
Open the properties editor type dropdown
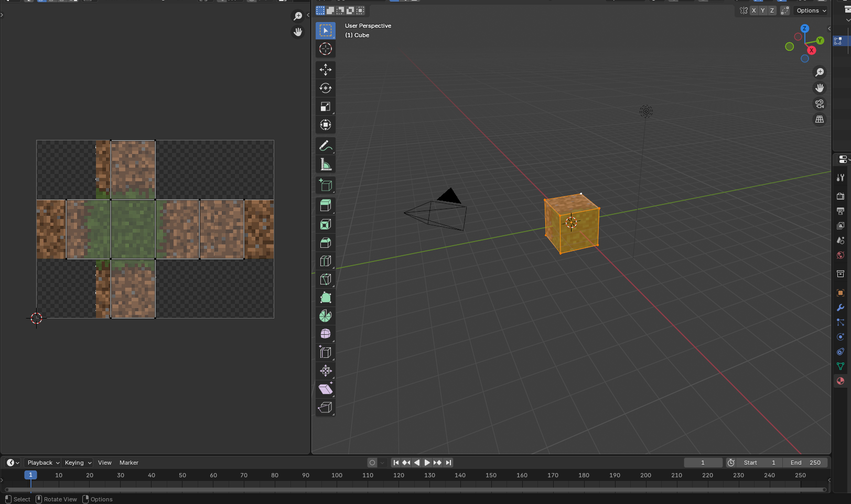(844, 159)
